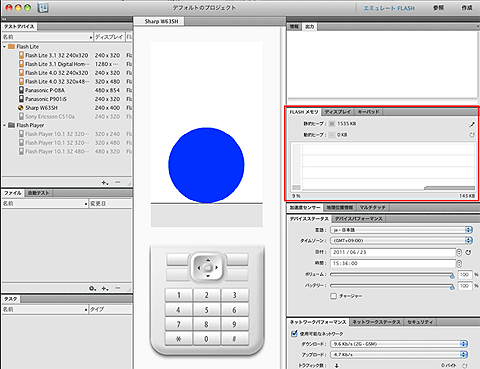Sort the test devices by 名前 column header

pos(47,37)
